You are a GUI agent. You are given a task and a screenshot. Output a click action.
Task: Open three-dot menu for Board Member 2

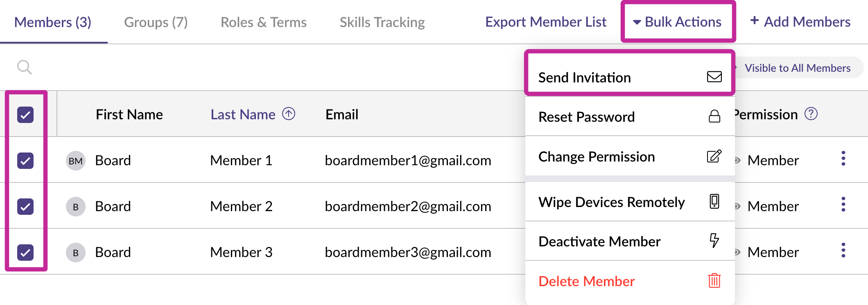coord(843,204)
